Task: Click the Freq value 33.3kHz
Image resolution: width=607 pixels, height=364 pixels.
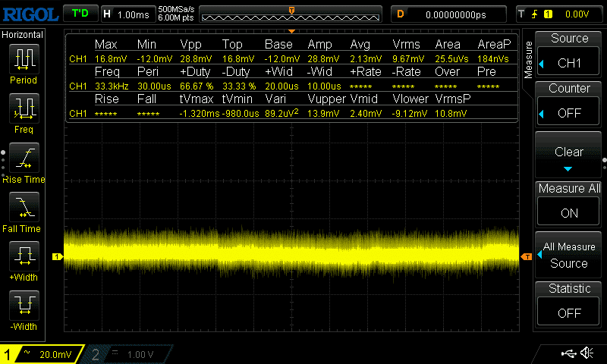Action: [x=112, y=86]
